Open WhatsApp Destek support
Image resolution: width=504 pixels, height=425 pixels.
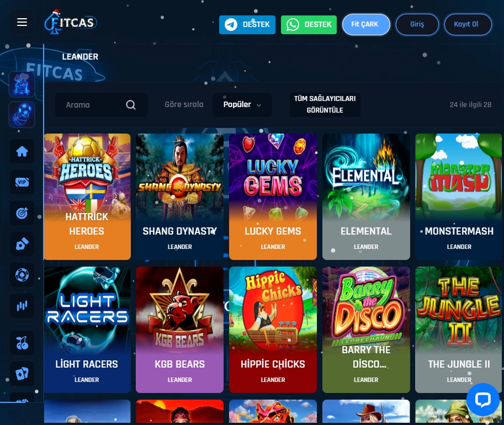pyautogui.click(x=309, y=24)
